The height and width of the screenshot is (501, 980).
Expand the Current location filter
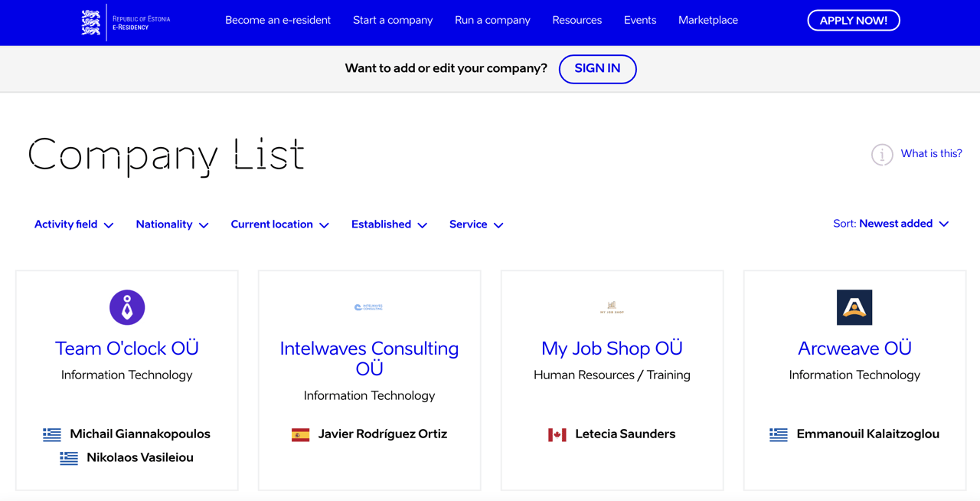[280, 224]
